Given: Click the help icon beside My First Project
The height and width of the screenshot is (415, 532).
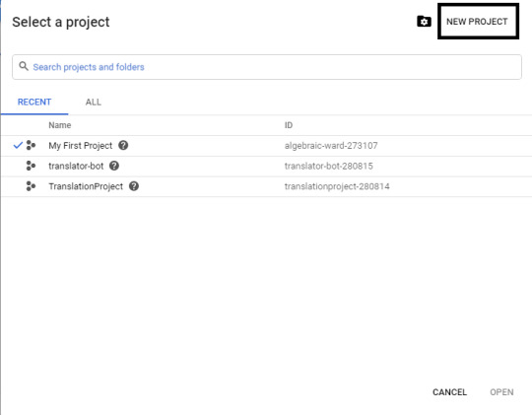Looking at the screenshot, I should (x=123, y=145).
